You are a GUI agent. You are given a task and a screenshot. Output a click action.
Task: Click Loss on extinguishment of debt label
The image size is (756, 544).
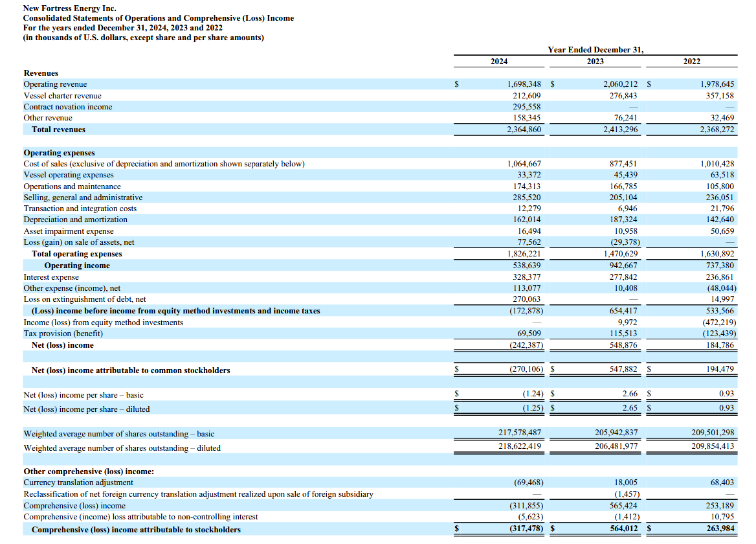coord(85,299)
